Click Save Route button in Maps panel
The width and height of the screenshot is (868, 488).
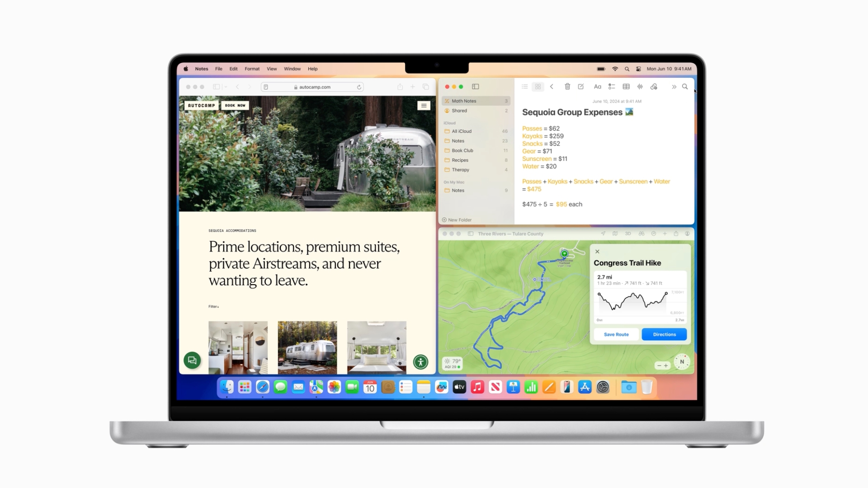pos(617,333)
